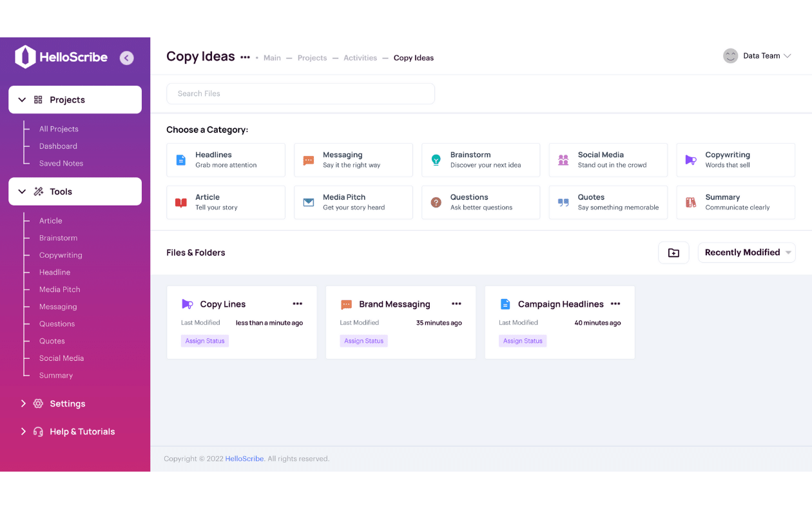Click the Quotes quotation mark icon

click(x=563, y=202)
